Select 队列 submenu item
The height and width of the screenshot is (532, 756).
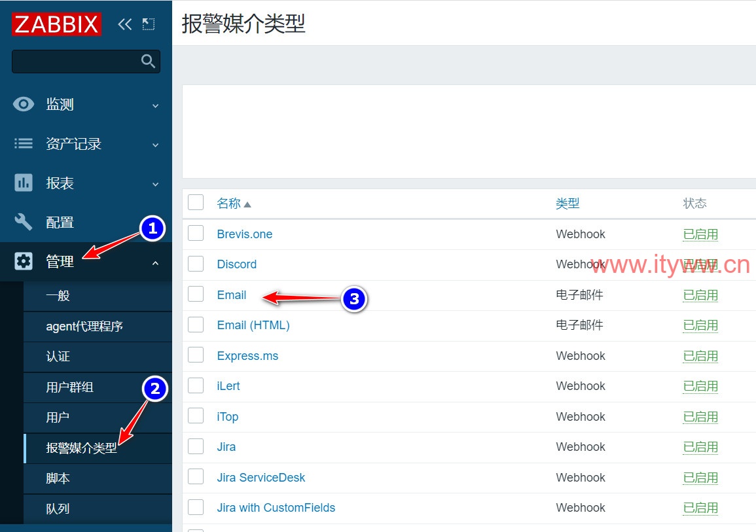tap(98, 509)
